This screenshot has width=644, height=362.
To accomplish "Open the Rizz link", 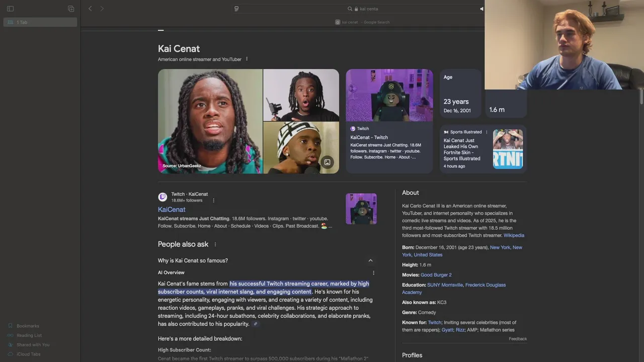I will coord(460,330).
